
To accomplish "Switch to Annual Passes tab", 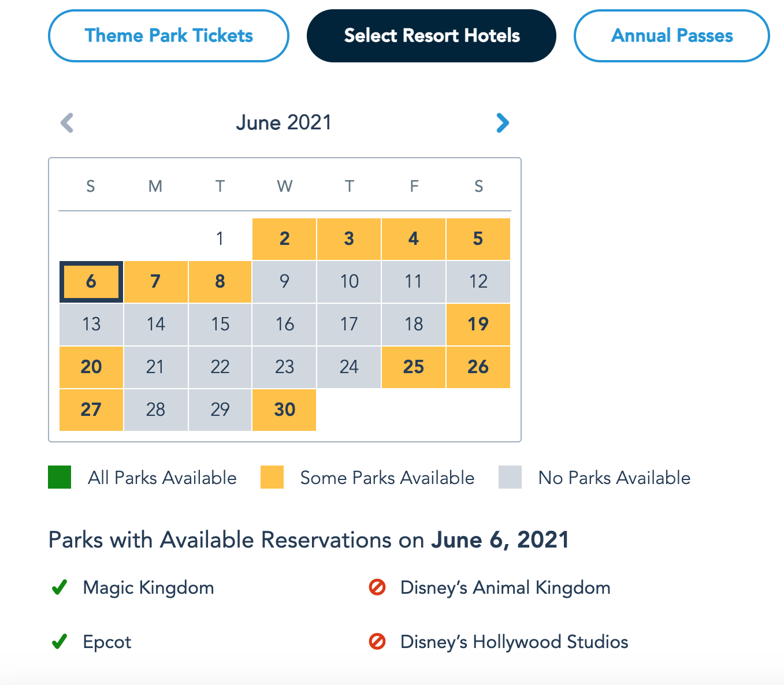I will 672,36.
